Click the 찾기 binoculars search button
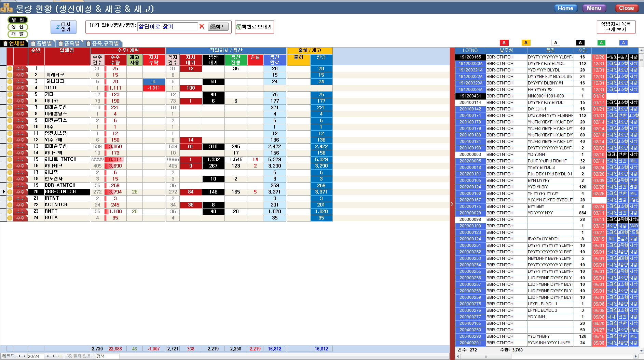 pos(218,27)
